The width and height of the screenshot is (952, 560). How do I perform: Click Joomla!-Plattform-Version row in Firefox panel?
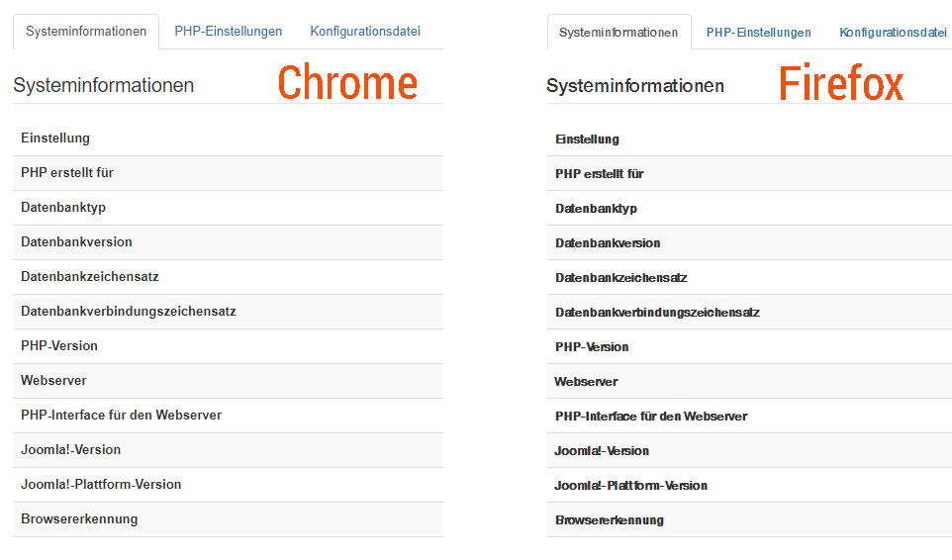point(631,486)
